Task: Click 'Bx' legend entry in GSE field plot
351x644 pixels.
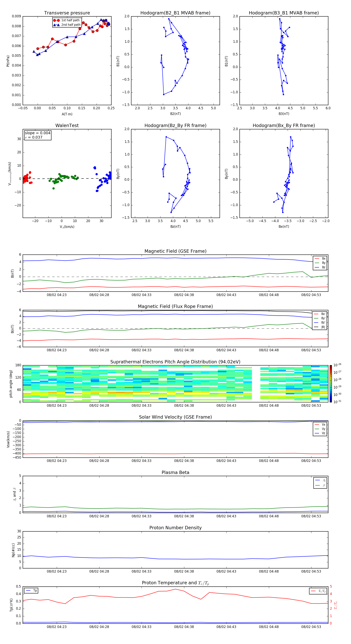Action: point(320,259)
